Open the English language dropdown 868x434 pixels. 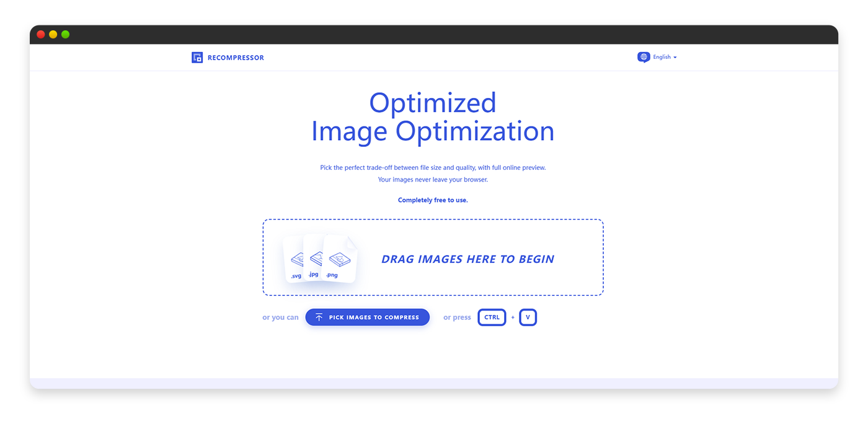point(665,57)
